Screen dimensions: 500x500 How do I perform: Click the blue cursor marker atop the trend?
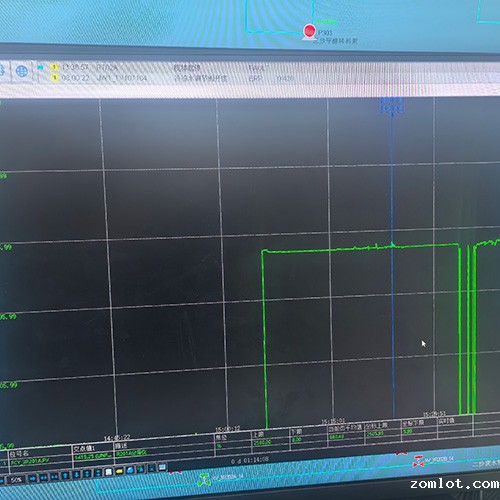392,106
